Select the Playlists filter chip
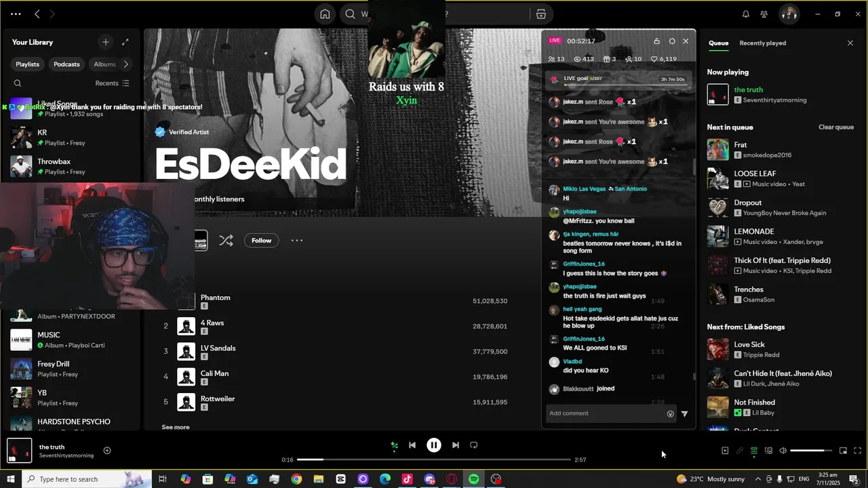Image resolution: width=868 pixels, height=488 pixels. [x=28, y=64]
